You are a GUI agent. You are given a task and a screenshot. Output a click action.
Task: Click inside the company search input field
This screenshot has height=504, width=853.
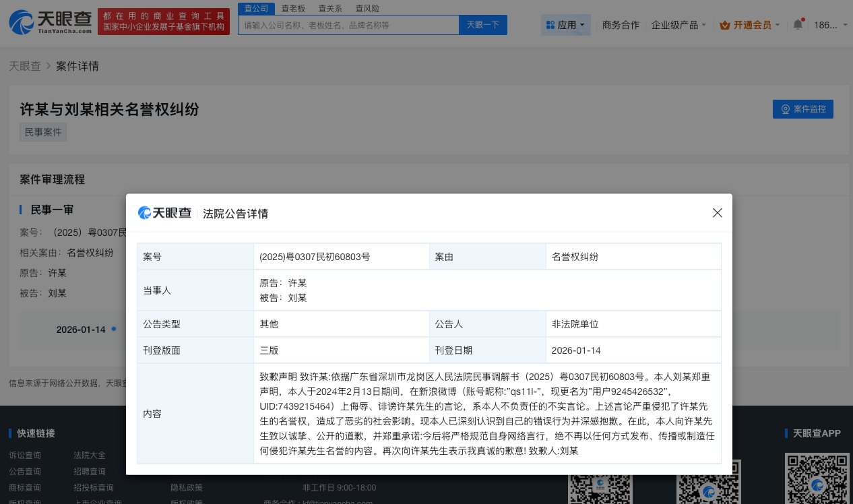(x=348, y=24)
